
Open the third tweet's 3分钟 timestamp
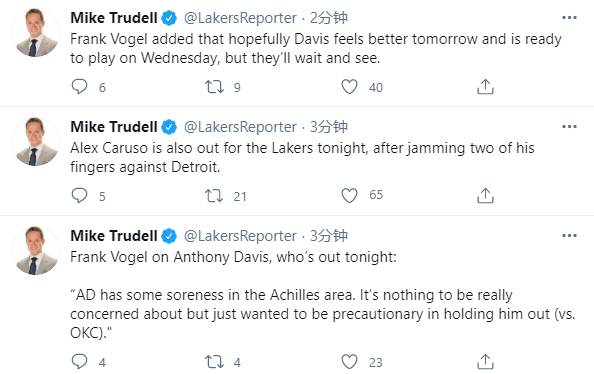[x=329, y=236]
